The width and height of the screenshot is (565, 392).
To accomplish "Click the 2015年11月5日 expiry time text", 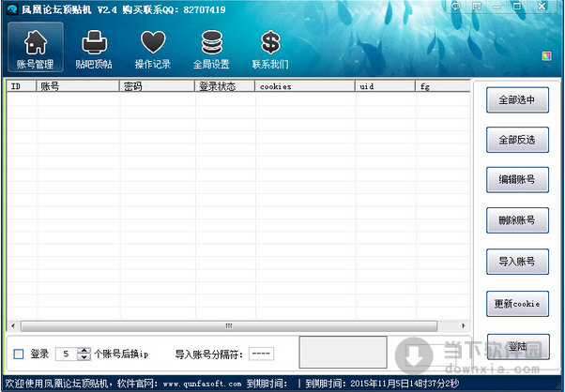I will point(405,384).
